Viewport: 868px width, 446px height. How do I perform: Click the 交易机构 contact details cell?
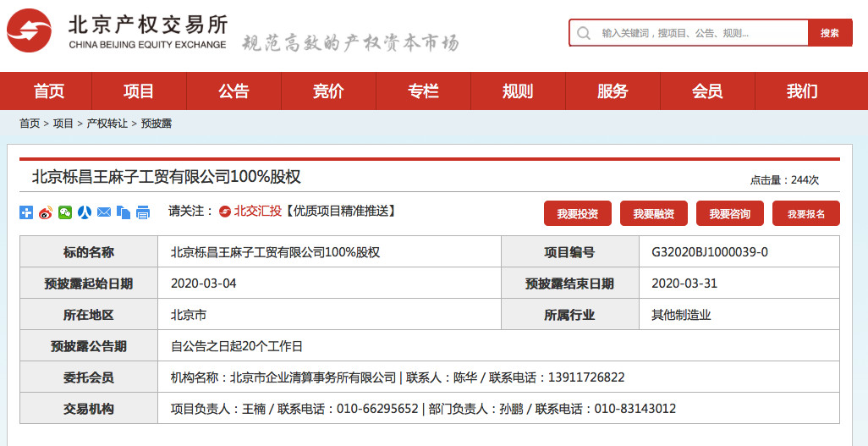[498, 409]
